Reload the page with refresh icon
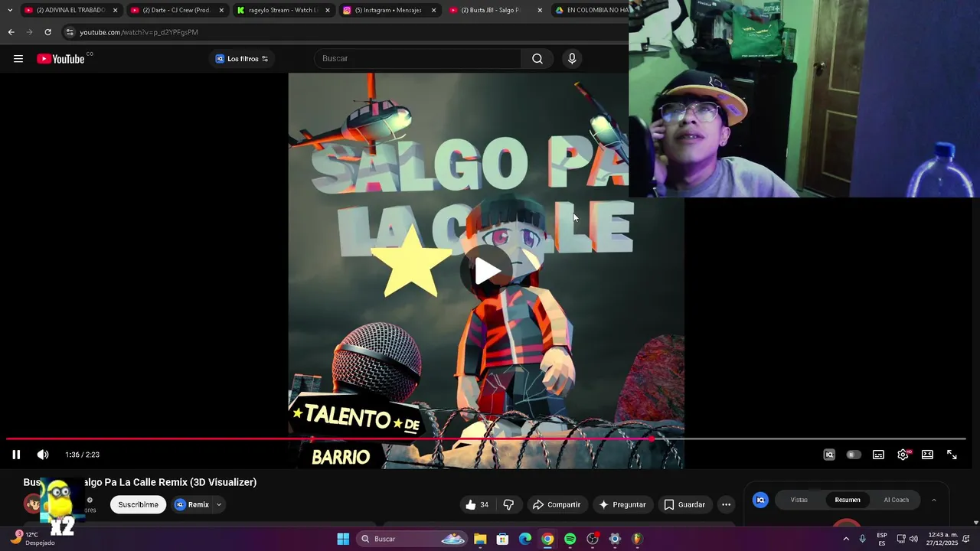This screenshot has width=980, height=551. tap(47, 32)
